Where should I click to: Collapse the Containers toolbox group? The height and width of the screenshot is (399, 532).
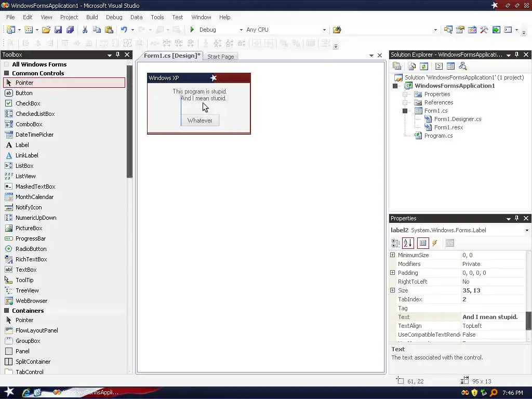6,311
